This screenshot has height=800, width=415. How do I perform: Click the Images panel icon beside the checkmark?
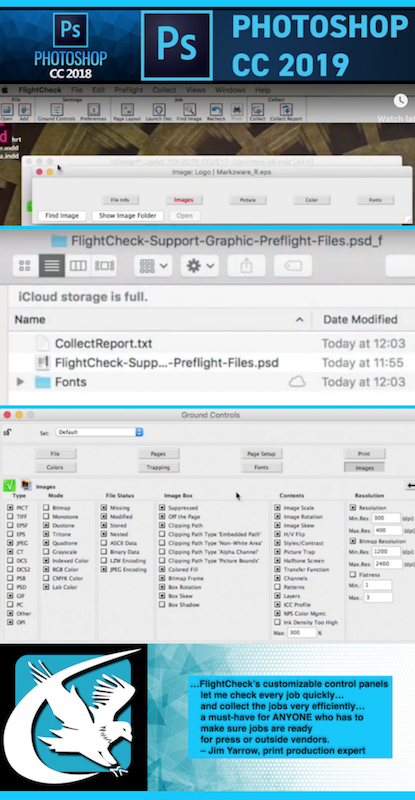pos(26,485)
